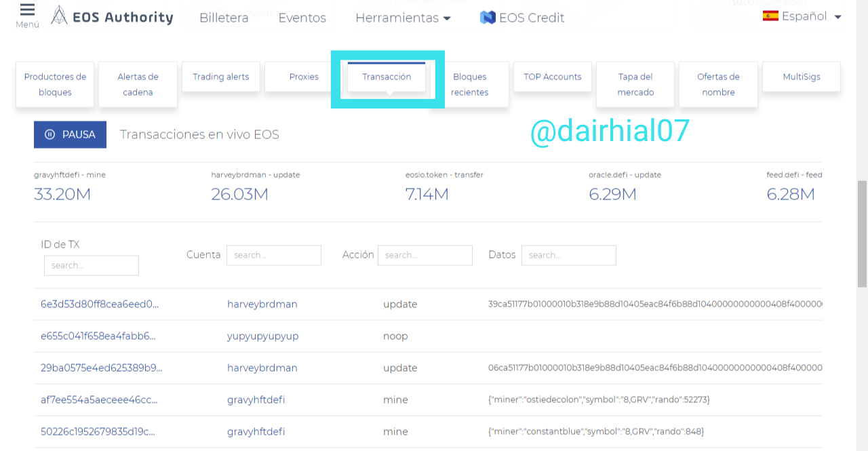Open harveybrdman account in first row

click(262, 304)
